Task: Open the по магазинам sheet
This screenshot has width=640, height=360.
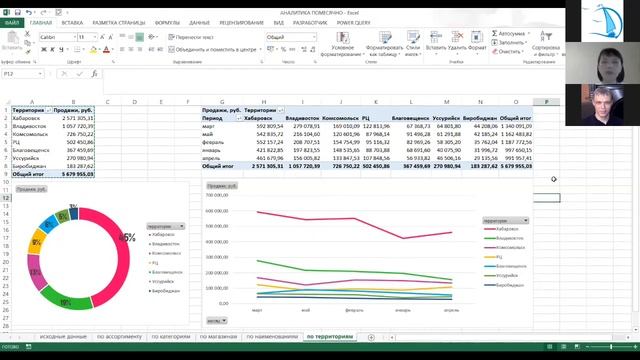Action: coord(218,337)
